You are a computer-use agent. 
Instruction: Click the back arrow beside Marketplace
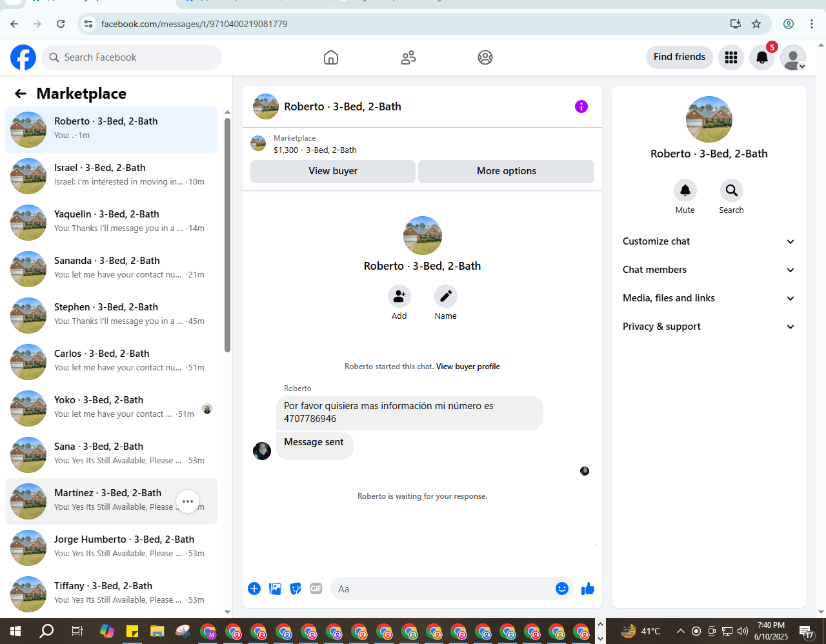21,94
